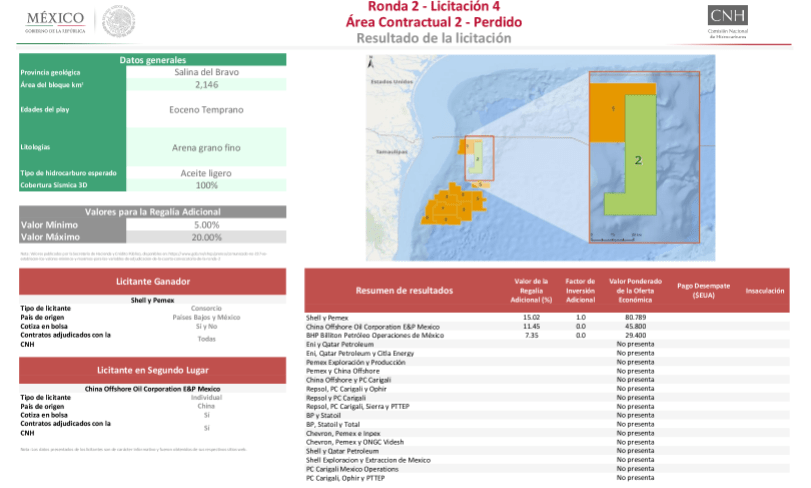Click the Licitante en Segundo Lugar banner
Image resolution: width=811 pixels, height=488 pixels.
coord(153,370)
